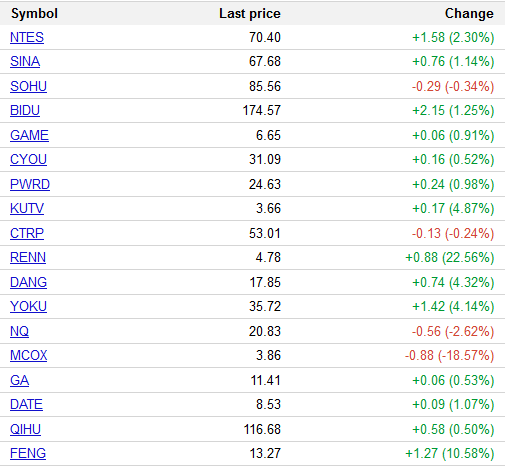Click the DANG ticker link
The image size is (505, 466).
click(x=28, y=282)
